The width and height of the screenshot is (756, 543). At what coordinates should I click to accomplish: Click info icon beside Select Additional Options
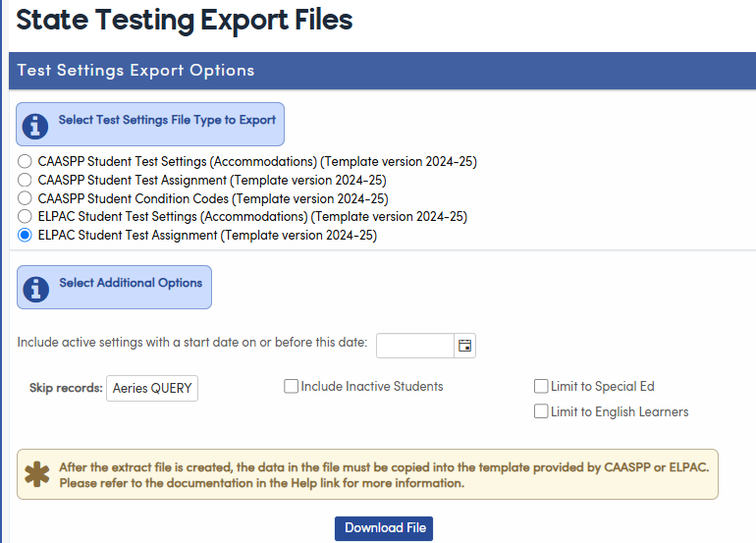[36, 290]
